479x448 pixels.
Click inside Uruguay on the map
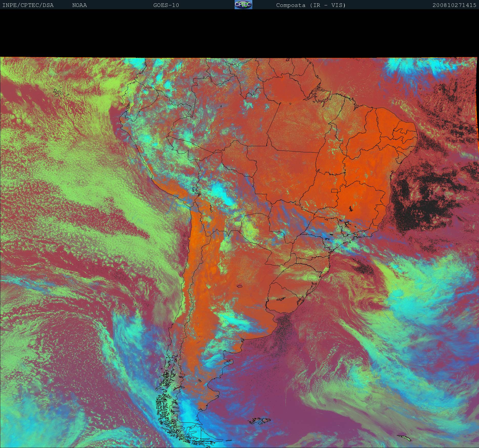click(x=284, y=302)
